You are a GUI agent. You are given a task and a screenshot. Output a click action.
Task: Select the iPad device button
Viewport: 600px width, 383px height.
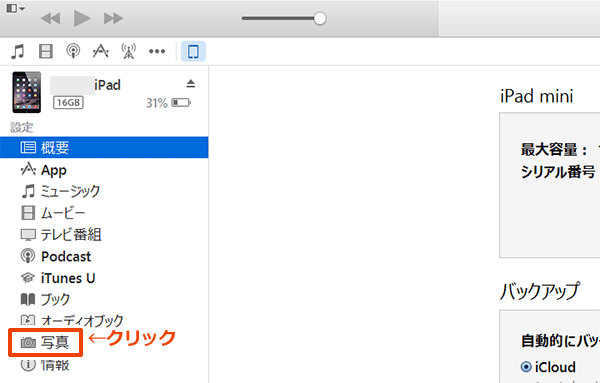coord(193,51)
